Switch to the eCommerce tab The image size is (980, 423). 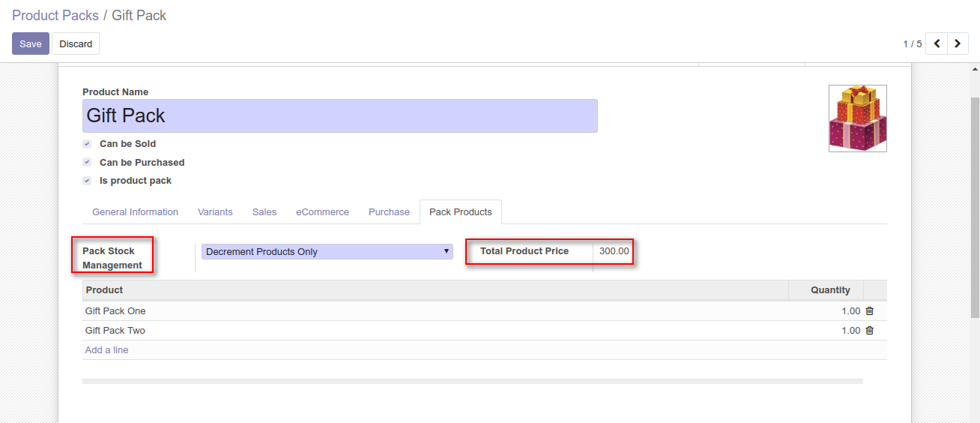pos(322,212)
